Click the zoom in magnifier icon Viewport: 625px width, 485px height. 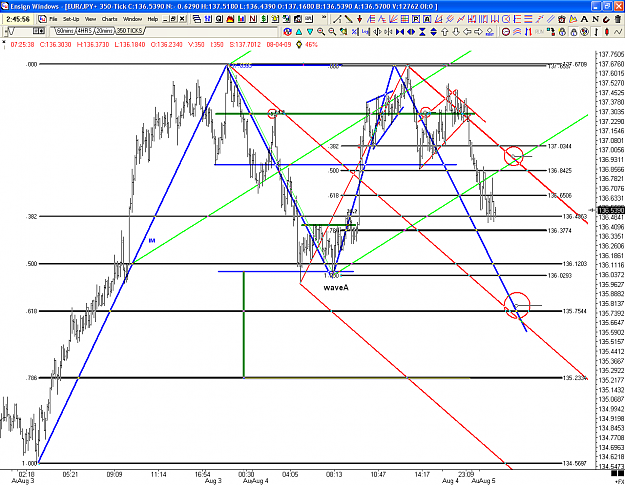[321, 31]
